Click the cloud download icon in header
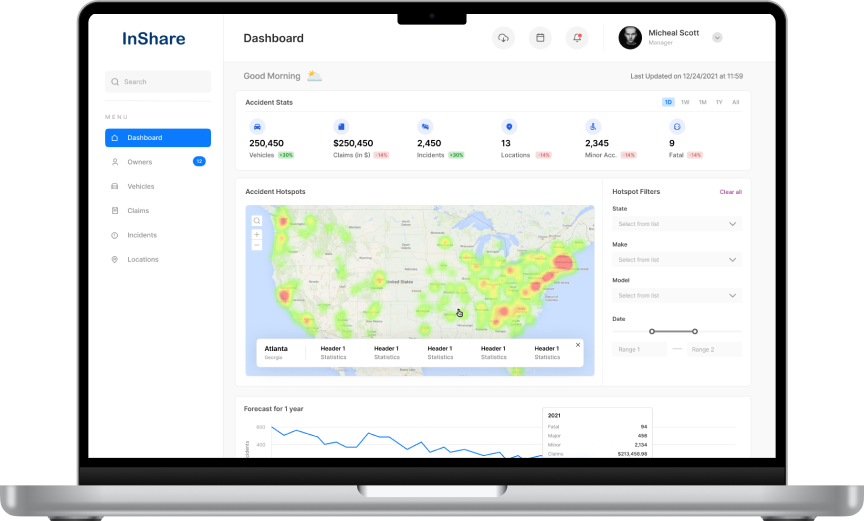The image size is (864, 521). [503, 38]
